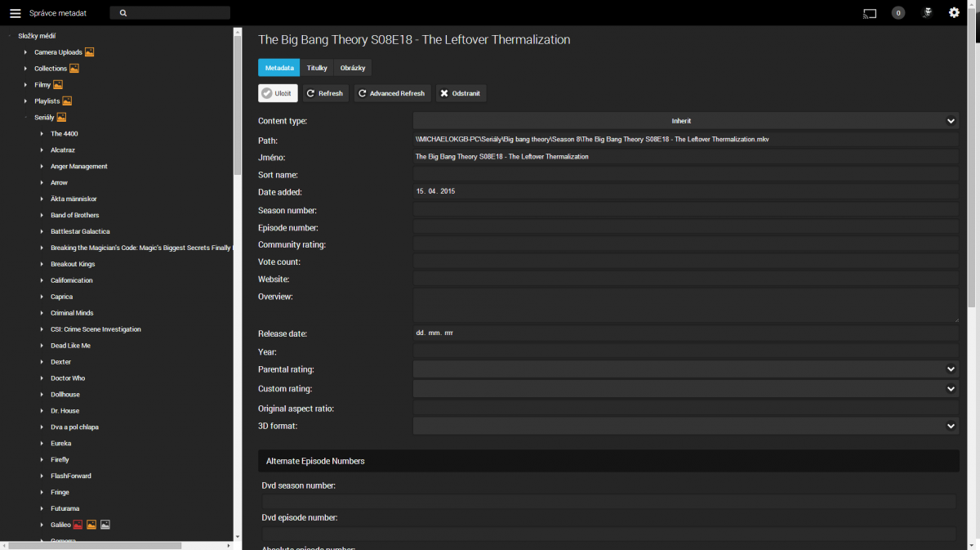Open the user profile avatar

coord(928,13)
